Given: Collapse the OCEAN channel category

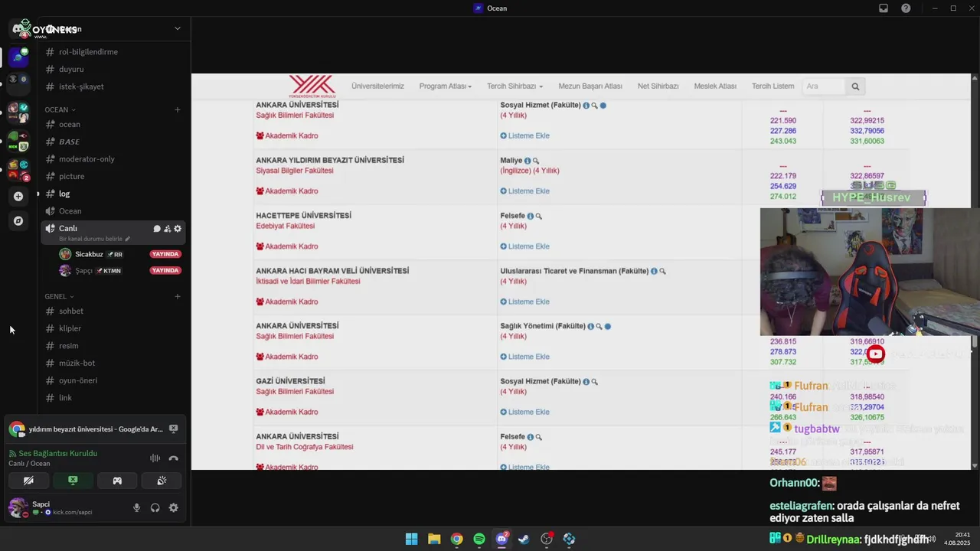Looking at the screenshot, I should coord(60,109).
